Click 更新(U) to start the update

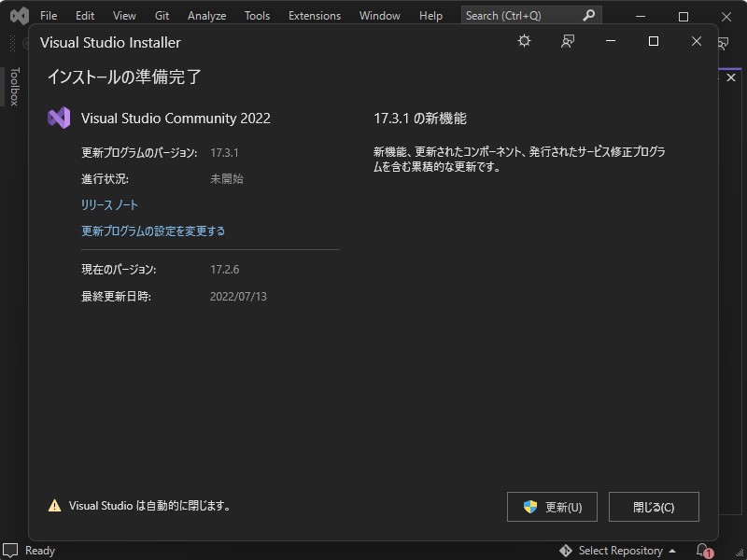[552, 507]
